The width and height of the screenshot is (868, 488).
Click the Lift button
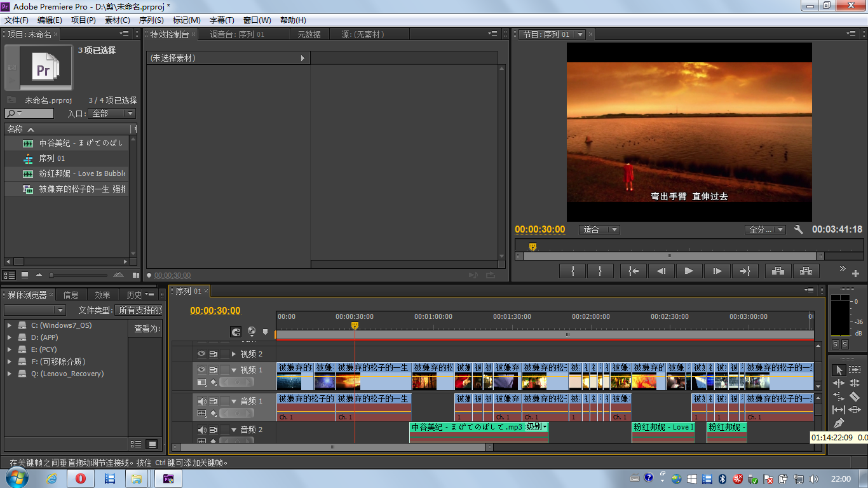(x=778, y=271)
